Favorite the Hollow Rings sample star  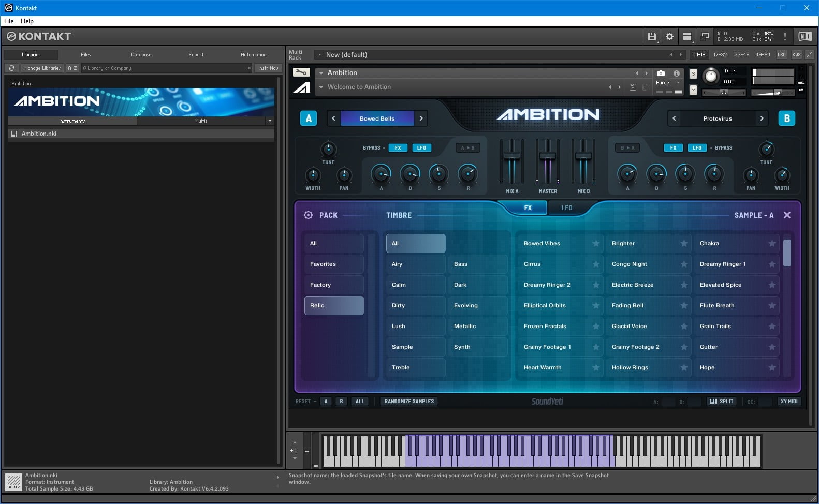tap(684, 367)
